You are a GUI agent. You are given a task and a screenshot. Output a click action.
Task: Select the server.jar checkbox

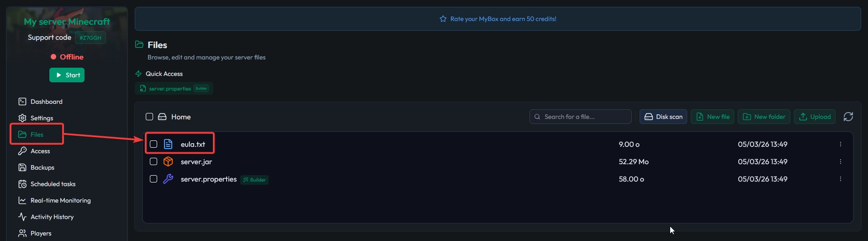tap(153, 161)
